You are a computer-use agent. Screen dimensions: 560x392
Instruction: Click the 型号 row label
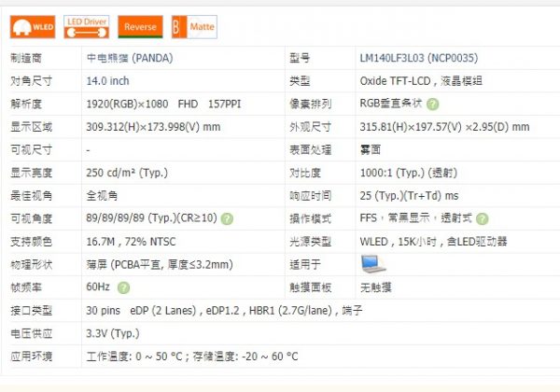(x=300, y=58)
